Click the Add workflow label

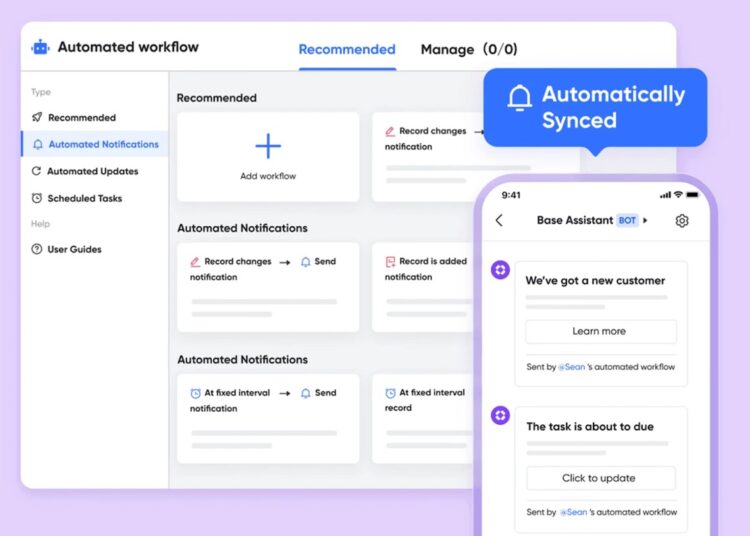pos(268,176)
